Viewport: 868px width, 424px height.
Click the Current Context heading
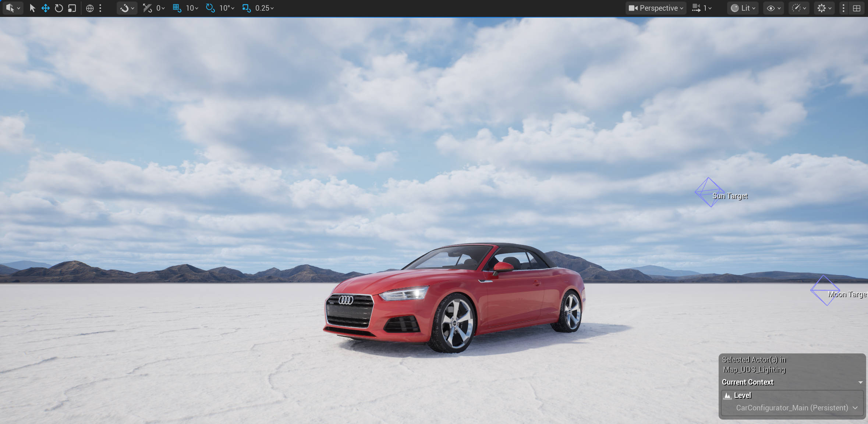748,382
